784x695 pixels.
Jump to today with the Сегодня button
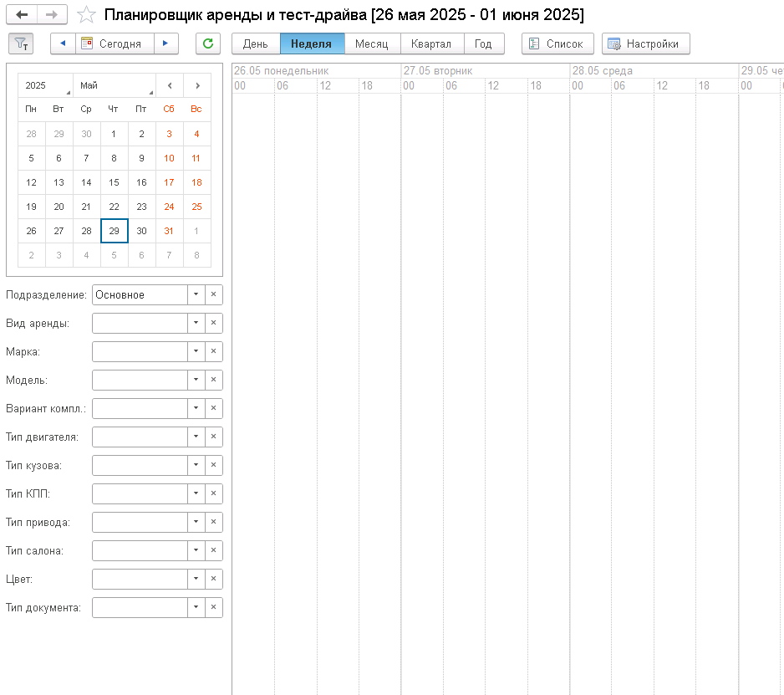click(115, 43)
